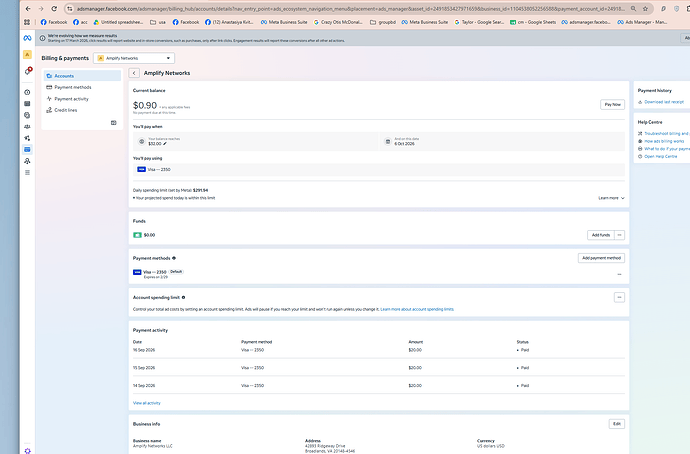Open the 'groupbd' bookmarks folder
The image size is (690, 454).
tap(383, 22)
